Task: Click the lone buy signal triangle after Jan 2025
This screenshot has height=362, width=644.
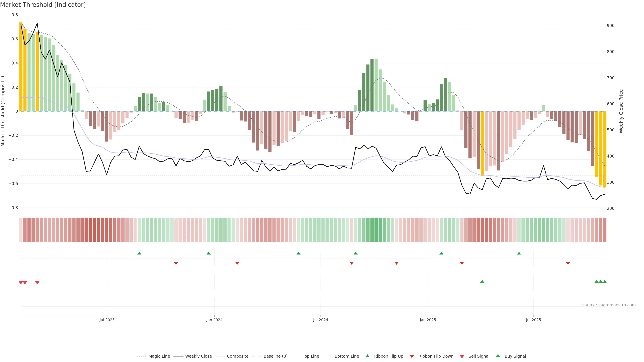Action: click(x=482, y=282)
